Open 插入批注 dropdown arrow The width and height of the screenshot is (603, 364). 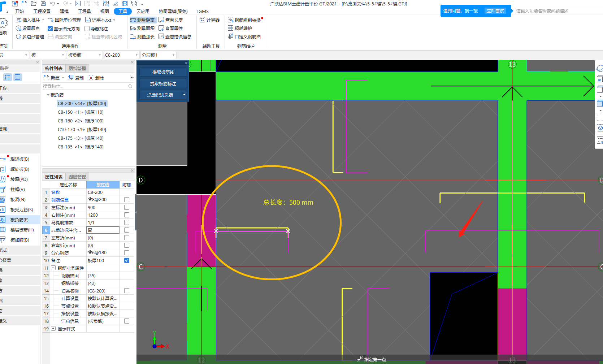coord(43,20)
